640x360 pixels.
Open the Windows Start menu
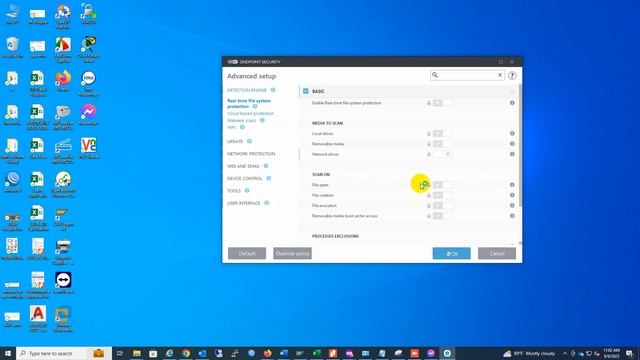8,353
